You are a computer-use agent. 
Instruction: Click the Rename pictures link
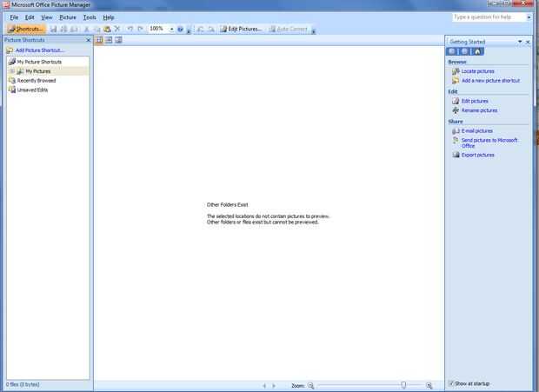pyautogui.click(x=480, y=110)
